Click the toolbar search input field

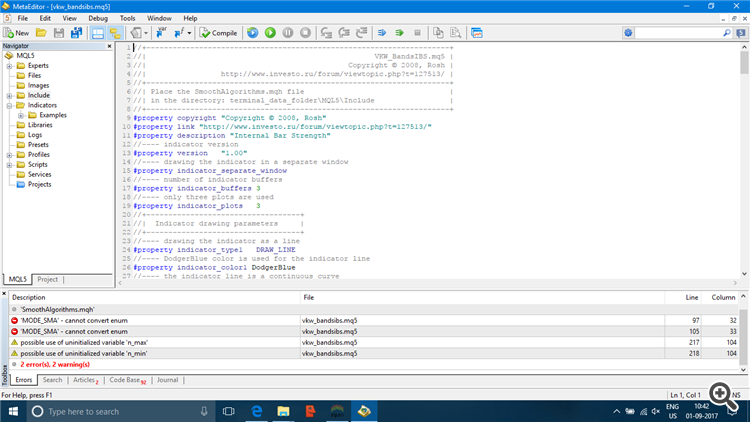pos(680,33)
